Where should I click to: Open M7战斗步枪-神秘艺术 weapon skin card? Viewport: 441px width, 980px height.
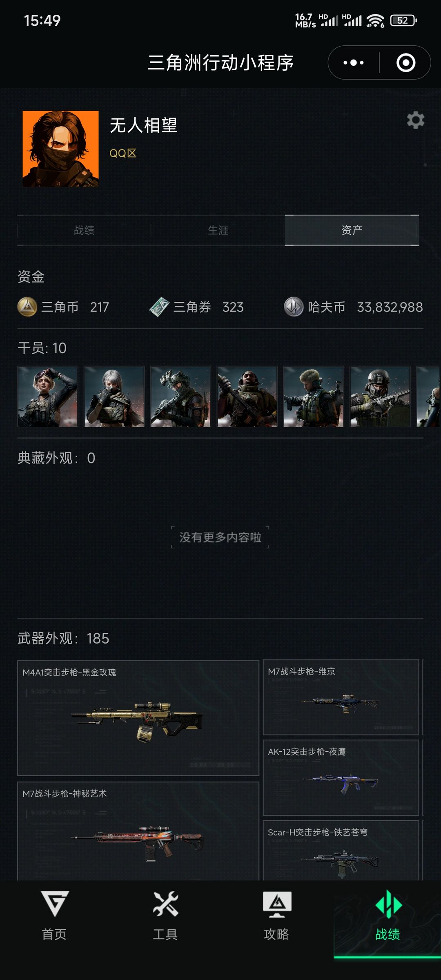point(138,831)
